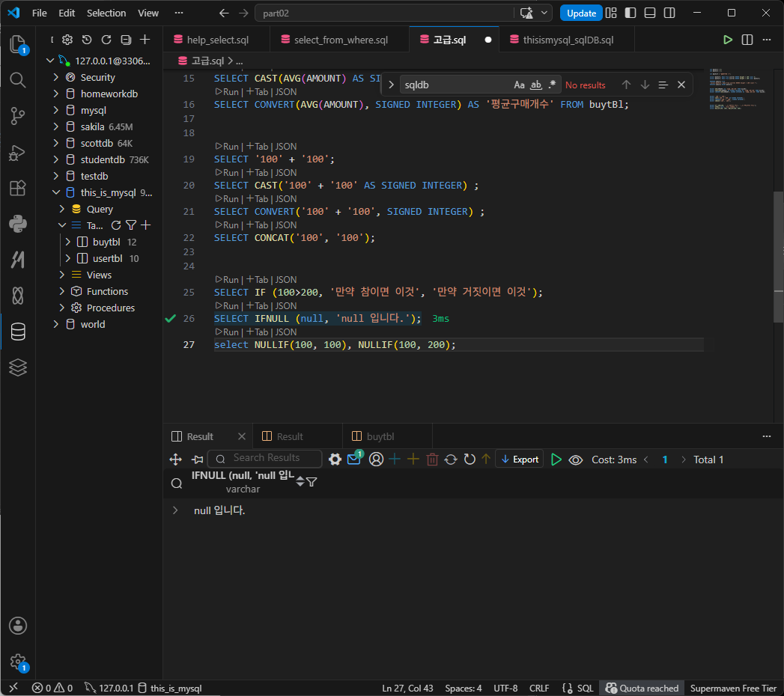Open the layered-stack NoSQL view icon
784x696 pixels.
pyautogui.click(x=18, y=367)
